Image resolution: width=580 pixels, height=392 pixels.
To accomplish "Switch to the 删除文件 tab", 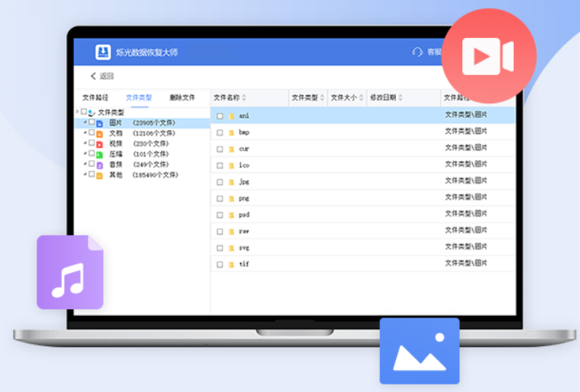I will [182, 98].
